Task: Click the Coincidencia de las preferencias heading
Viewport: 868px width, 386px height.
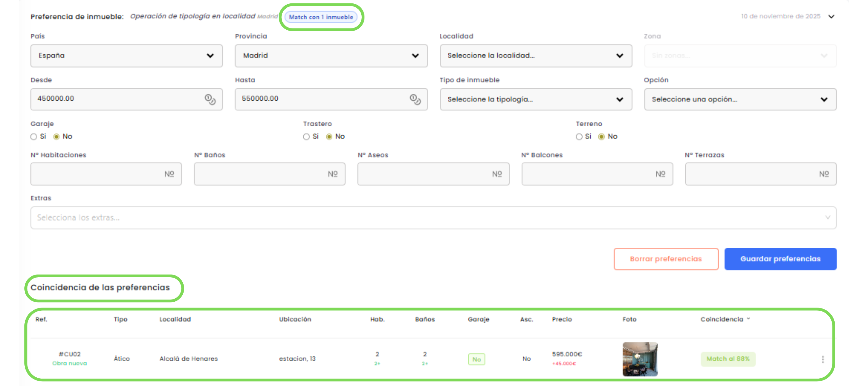Action: tap(100, 287)
